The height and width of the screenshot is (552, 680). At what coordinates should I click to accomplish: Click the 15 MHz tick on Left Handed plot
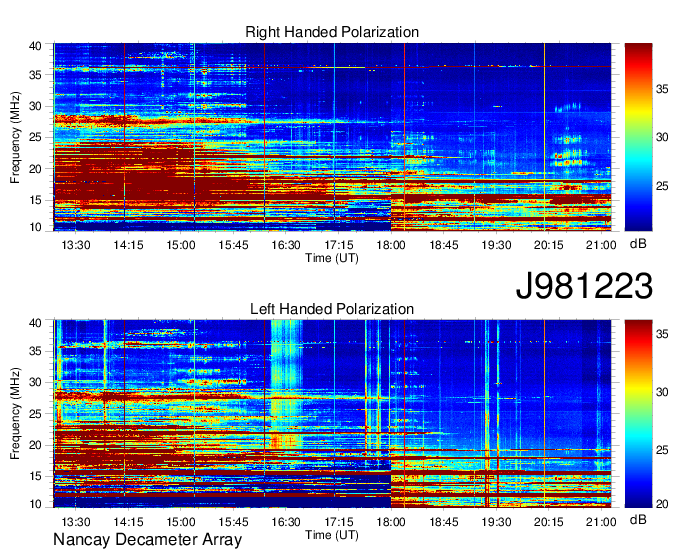[x=36, y=476]
